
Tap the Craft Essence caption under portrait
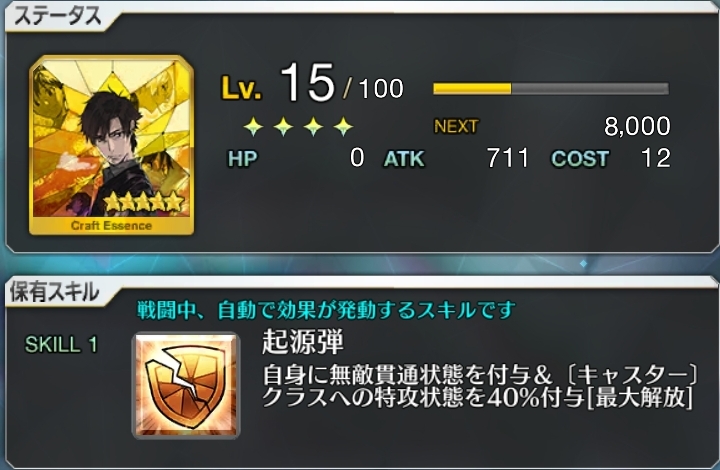(111, 225)
